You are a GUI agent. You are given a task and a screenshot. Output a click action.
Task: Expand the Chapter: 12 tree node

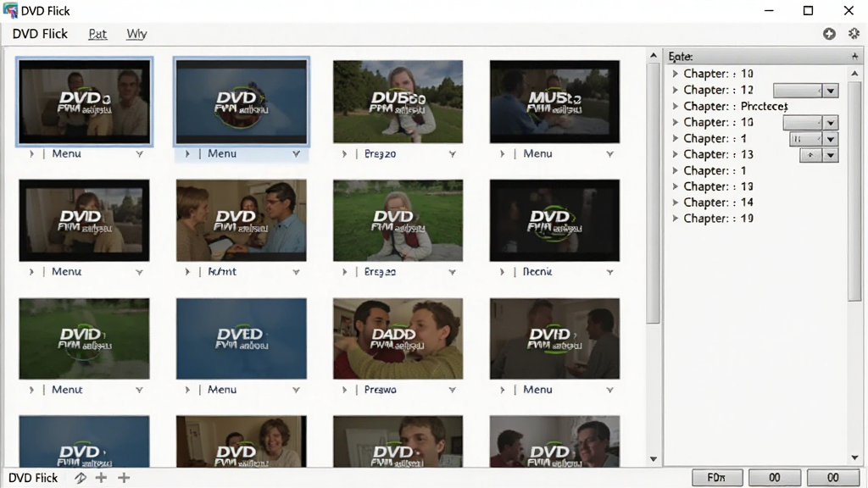675,90
